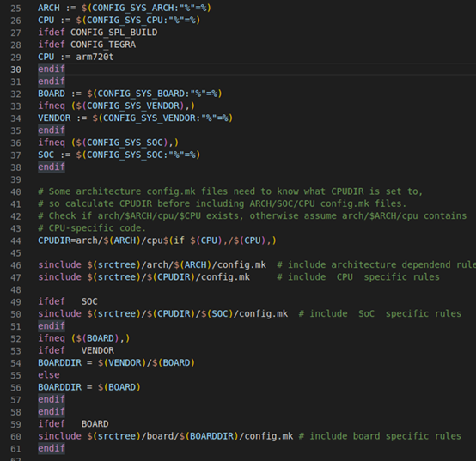
Task: Click 'endif' on line 35
Action: click(x=52, y=130)
